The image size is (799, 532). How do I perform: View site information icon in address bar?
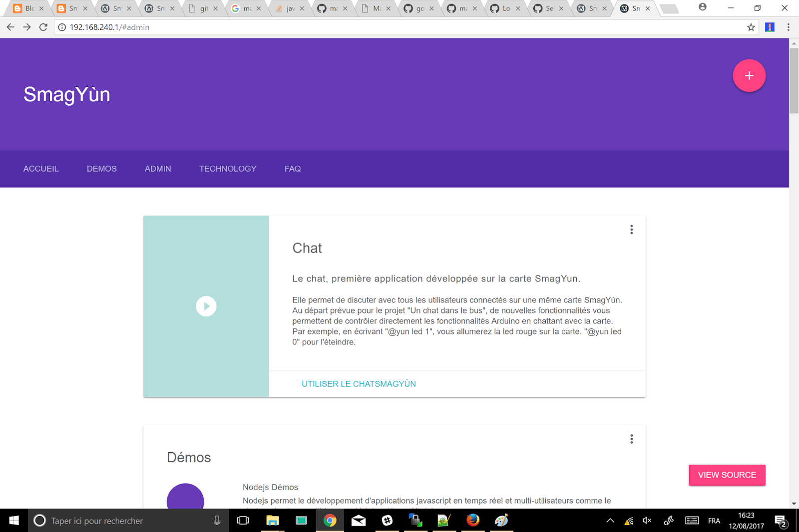(62, 27)
